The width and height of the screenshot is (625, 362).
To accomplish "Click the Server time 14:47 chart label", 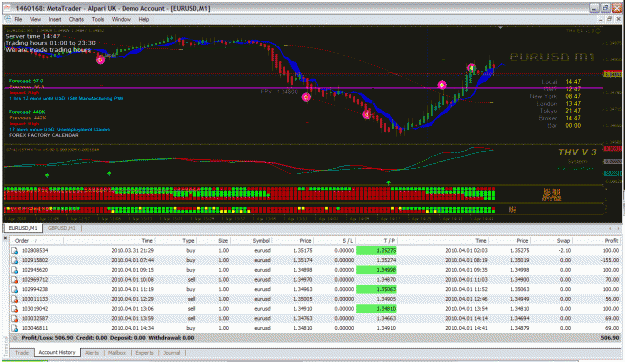I will (x=33, y=36).
